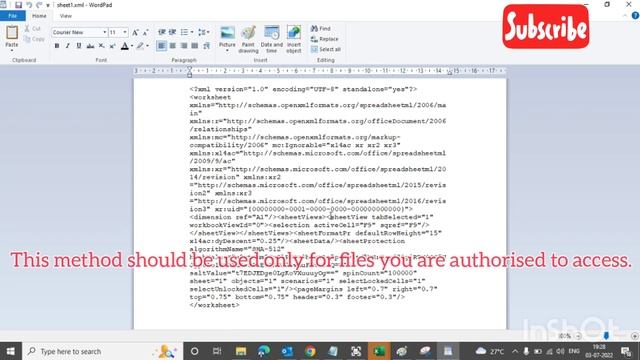The image size is (640, 360).
Task: Click the zoom in plus button
Action: click(x=634, y=336)
